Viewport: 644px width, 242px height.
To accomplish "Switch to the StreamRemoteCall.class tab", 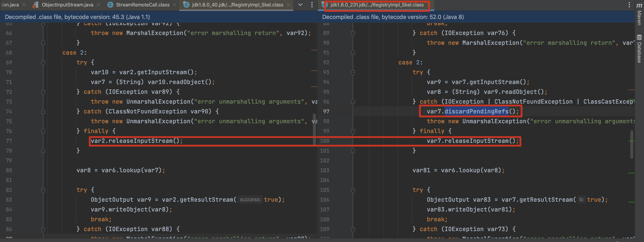I will tap(142, 5).
